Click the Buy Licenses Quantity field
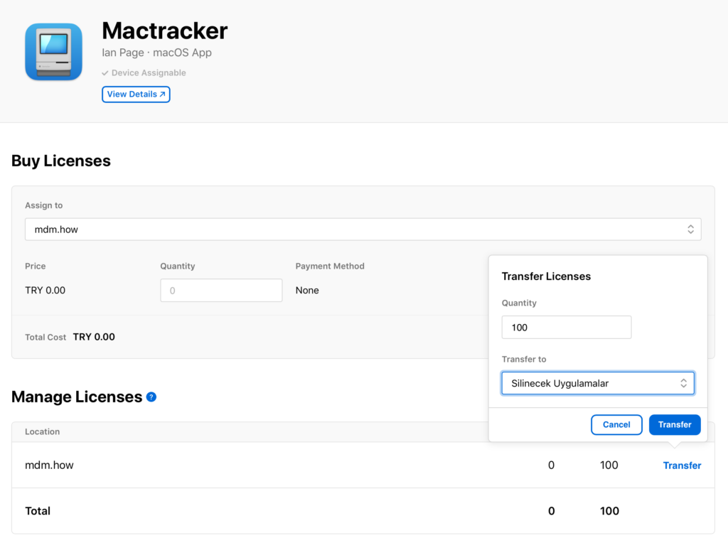This screenshot has height=560, width=728. tap(221, 291)
